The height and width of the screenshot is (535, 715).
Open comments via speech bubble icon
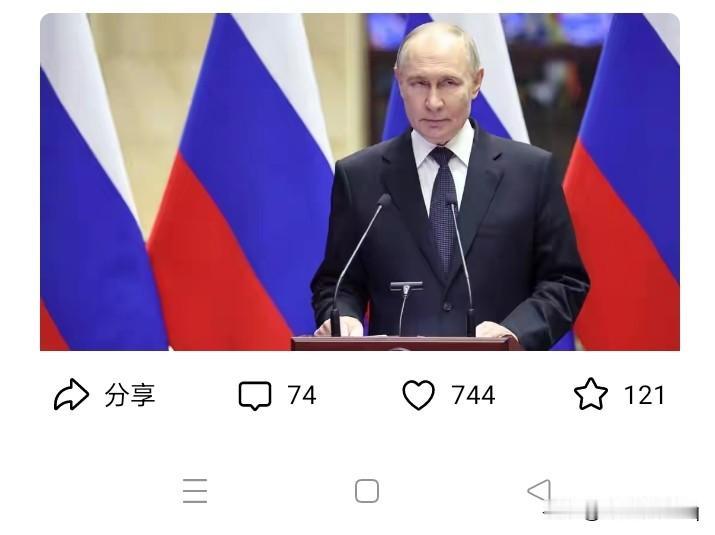coord(255,395)
